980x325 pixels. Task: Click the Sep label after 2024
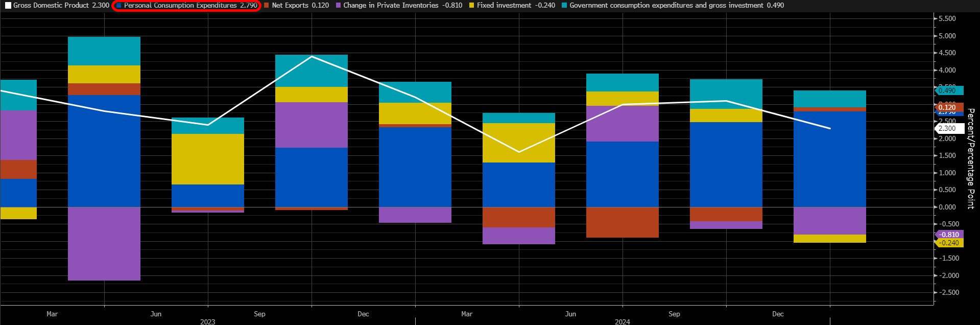coord(674,314)
